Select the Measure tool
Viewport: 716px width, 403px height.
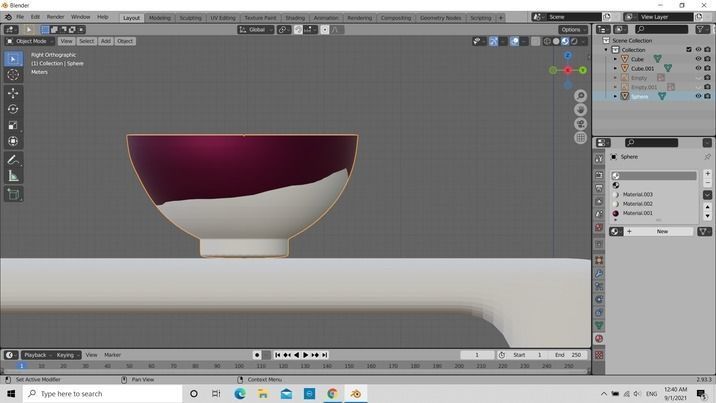tap(13, 176)
